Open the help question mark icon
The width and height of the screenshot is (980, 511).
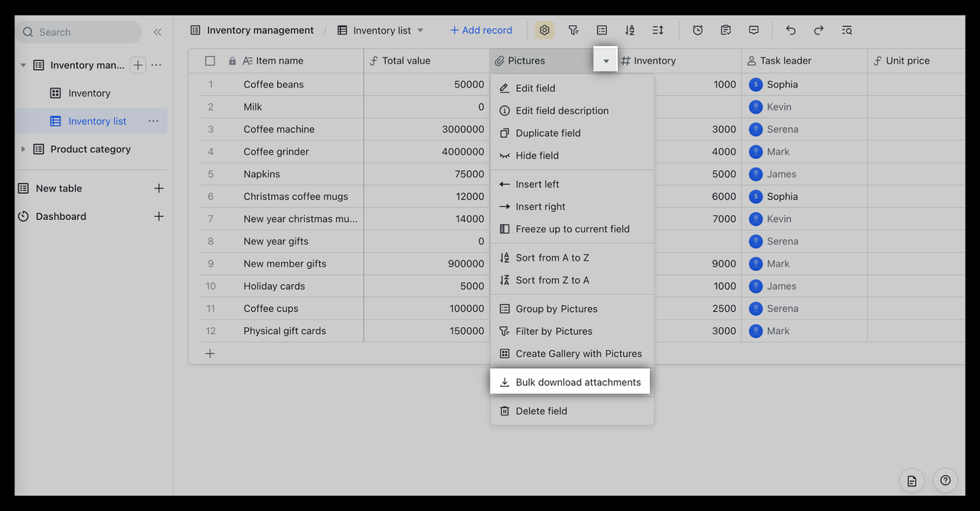click(x=946, y=480)
